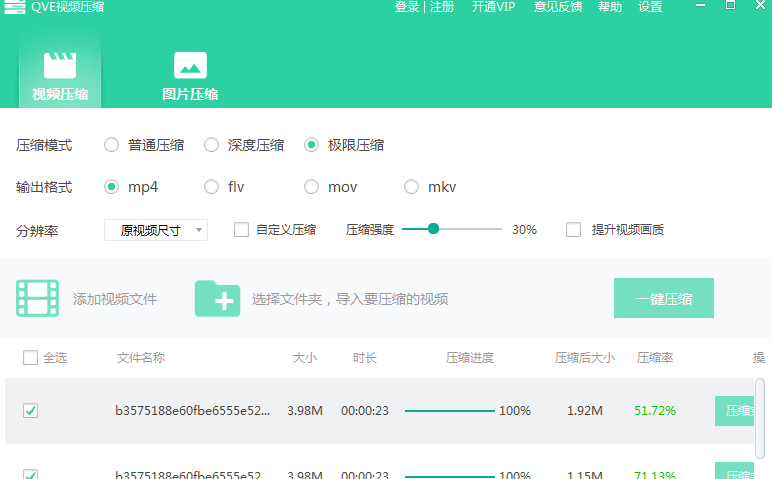Click the 文件名称 column header
772x479 pixels.
(141, 357)
